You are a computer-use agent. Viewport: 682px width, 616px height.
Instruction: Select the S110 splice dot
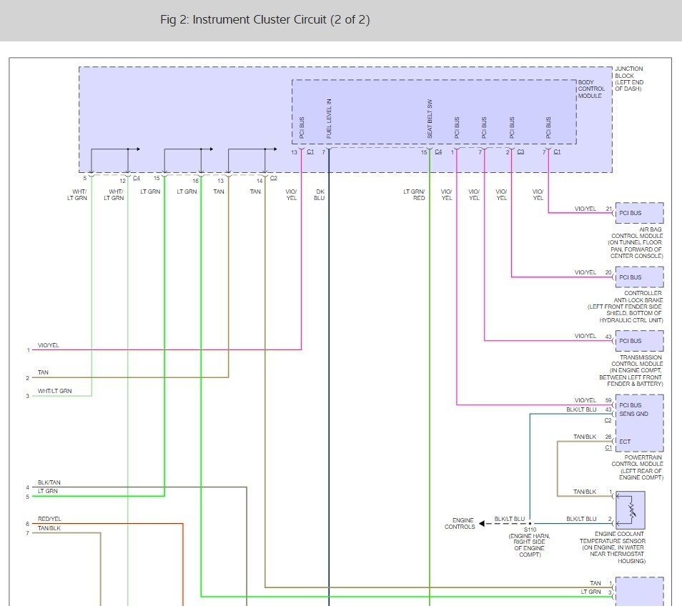coord(530,524)
